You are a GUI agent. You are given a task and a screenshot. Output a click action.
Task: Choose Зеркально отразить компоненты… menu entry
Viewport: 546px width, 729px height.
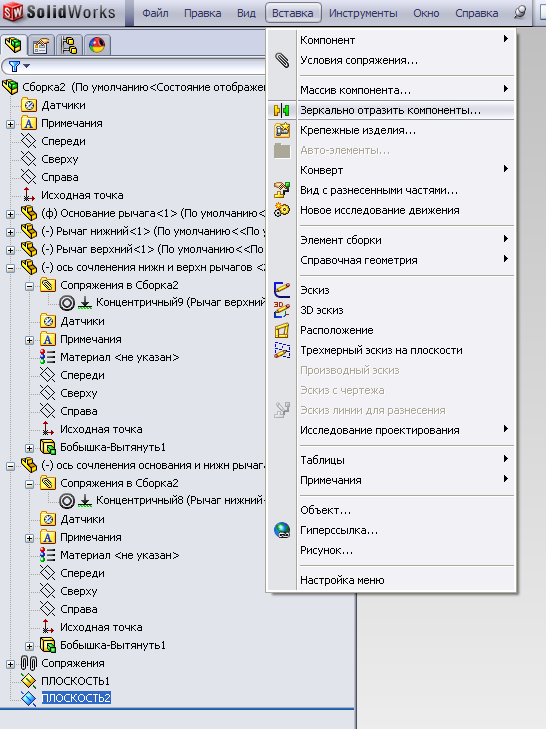pos(391,111)
